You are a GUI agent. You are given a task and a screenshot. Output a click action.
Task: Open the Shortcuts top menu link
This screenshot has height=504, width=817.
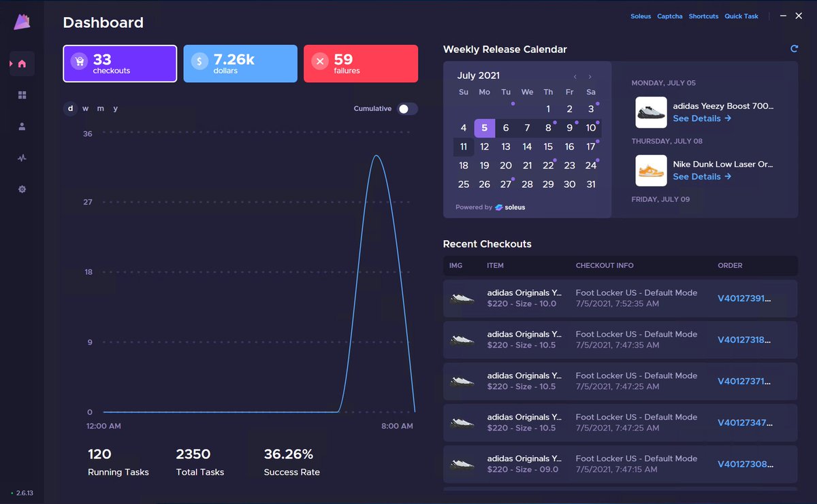tap(703, 16)
